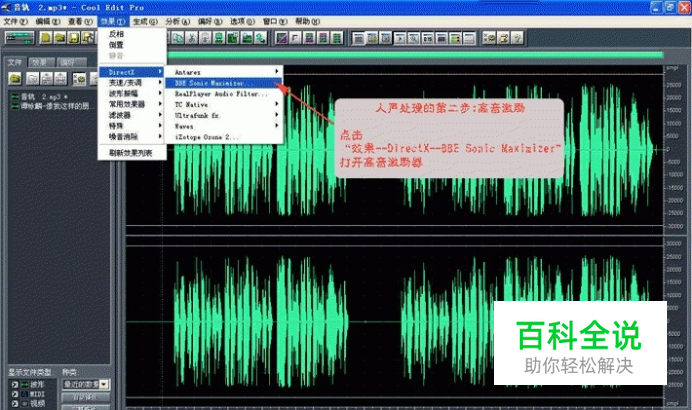
Task: Click the open-file folder icon in file panel
Action: pyautogui.click(x=15, y=79)
